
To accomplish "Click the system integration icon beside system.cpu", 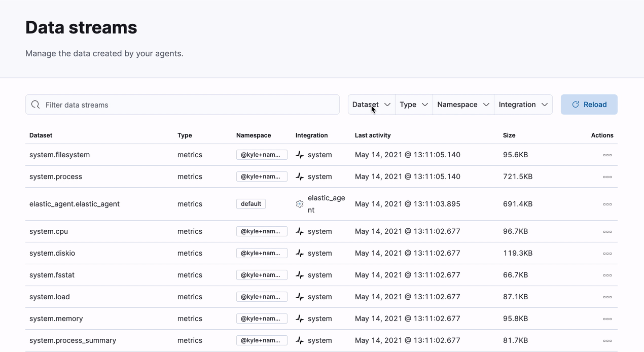I will (299, 231).
